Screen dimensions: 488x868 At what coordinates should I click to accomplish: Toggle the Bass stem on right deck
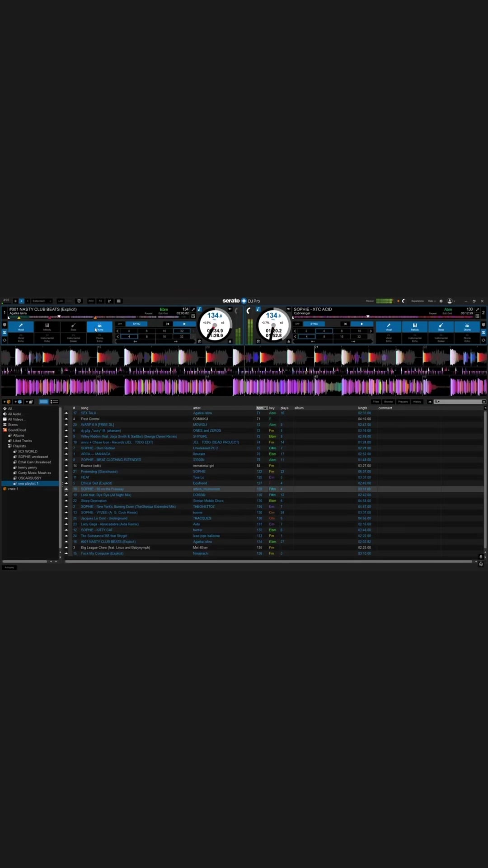coord(441,326)
